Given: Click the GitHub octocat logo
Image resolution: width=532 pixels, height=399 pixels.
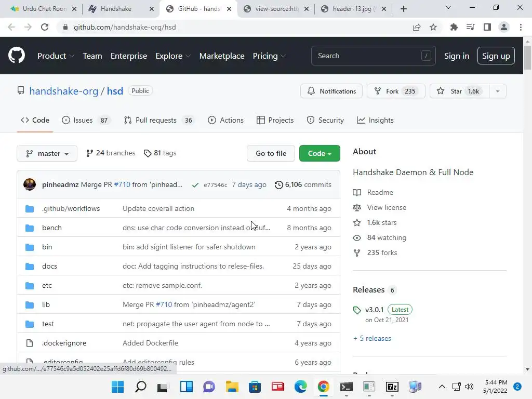Looking at the screenshot, I should pyautogui.click(x=16, y=56).
